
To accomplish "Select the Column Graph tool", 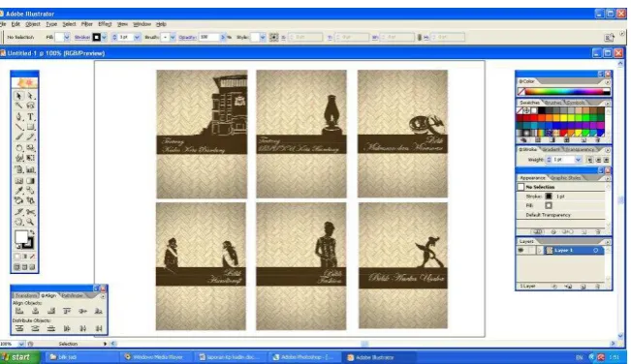I will point(31,169).
